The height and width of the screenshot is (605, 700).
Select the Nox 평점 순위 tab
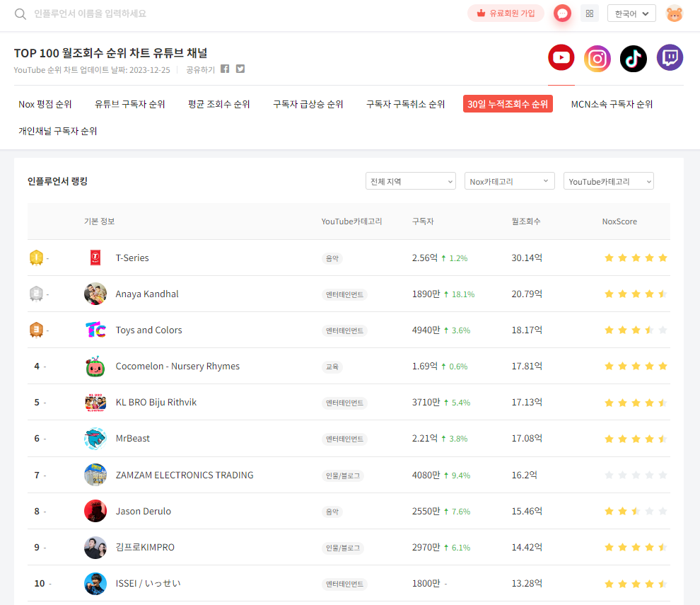(x=45, y=104)
